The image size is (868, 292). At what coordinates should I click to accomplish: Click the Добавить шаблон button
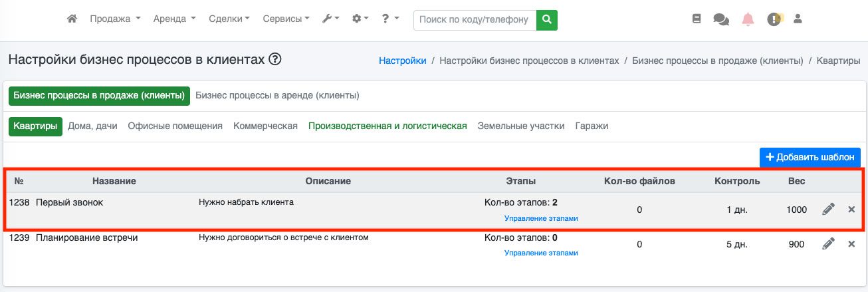coord(810,157)
